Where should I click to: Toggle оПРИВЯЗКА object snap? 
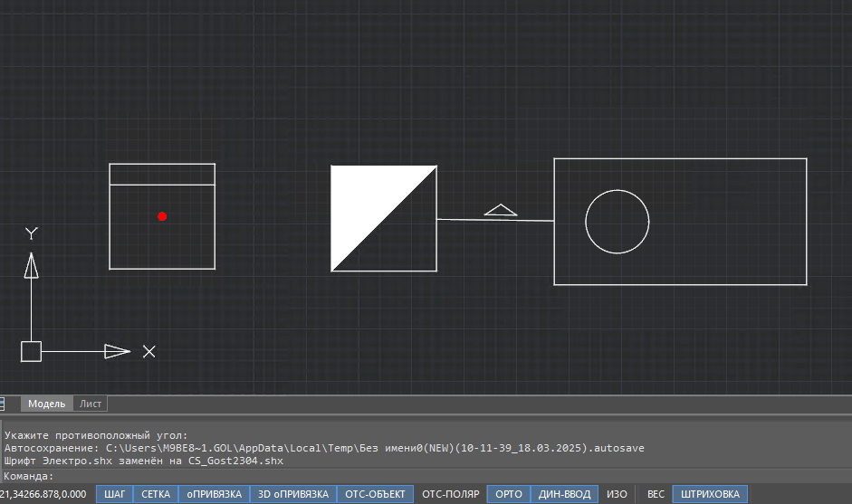(214, 494)
